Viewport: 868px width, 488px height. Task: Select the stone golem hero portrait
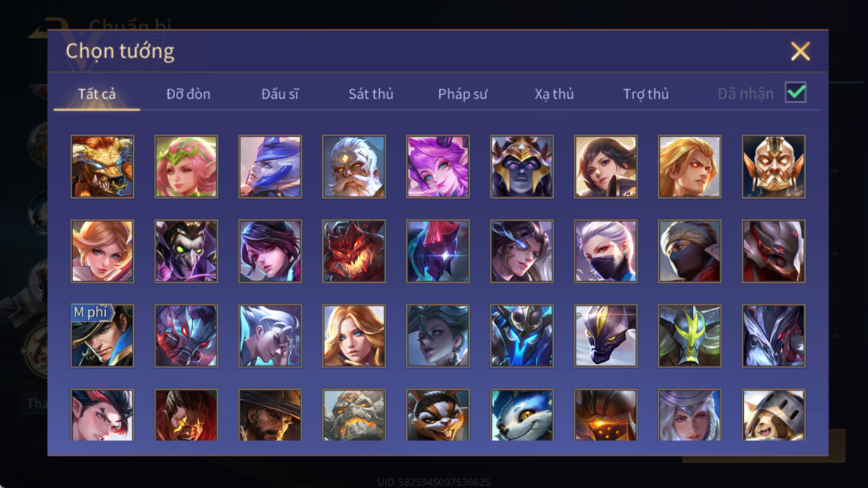(354, 415)
